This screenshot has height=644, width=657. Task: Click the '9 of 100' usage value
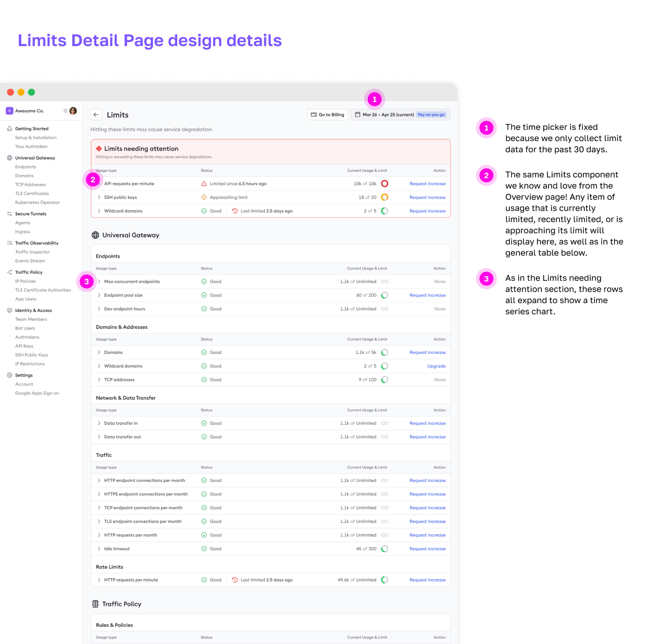click(x=368, y=380)
